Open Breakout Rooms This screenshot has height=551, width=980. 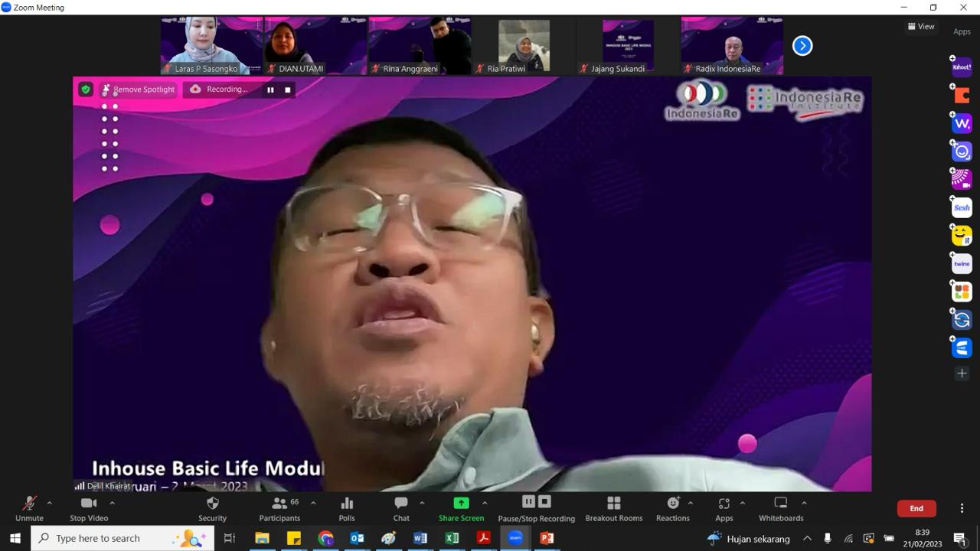tap(614, 509)
